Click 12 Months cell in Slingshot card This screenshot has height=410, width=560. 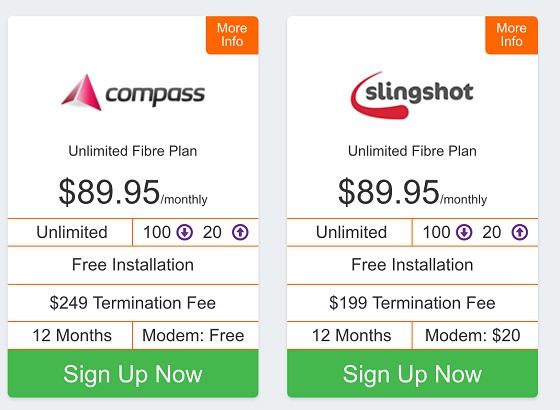tap(350, 335)
